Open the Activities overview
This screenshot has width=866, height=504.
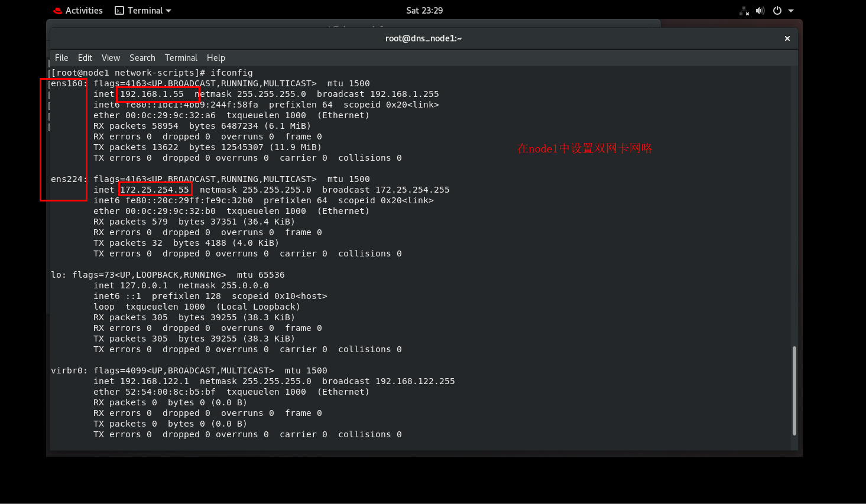77,11
